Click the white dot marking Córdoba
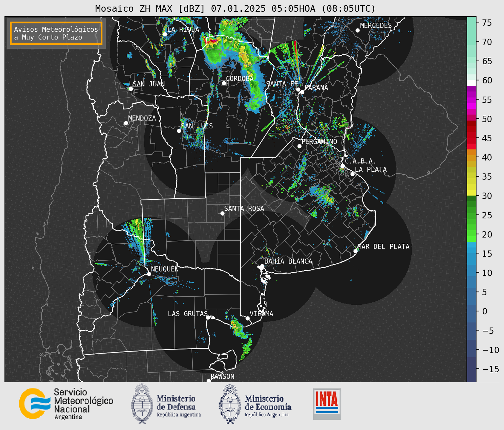 pos(224,83)
